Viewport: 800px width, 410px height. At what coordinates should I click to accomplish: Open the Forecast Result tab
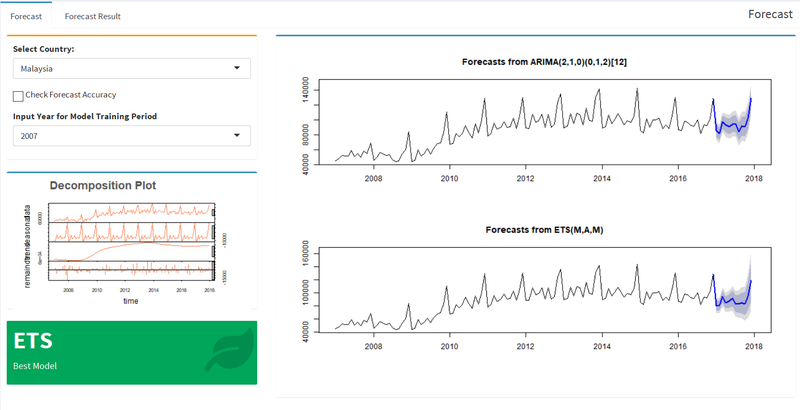point(92,16)
